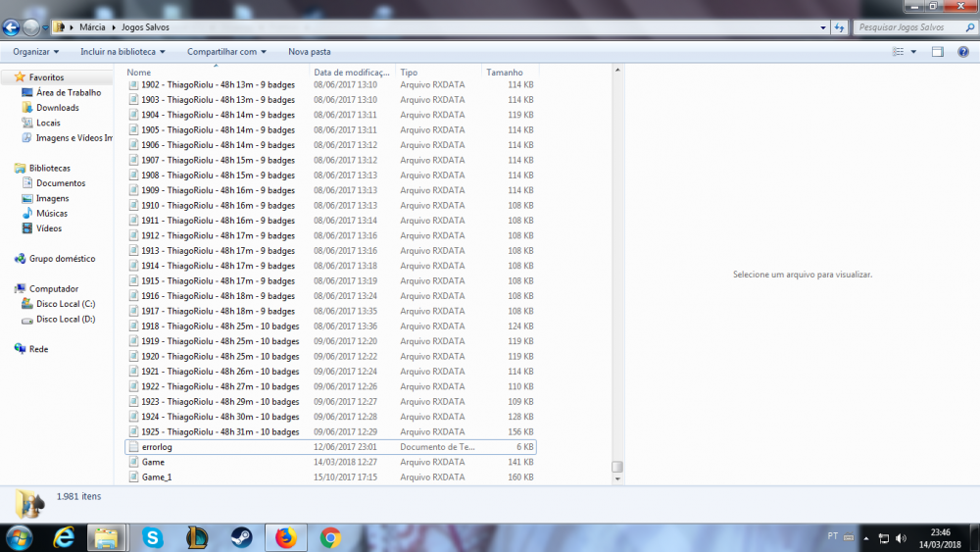Open Disco Local (D:) in sidebar
980x552 pixels.
pyautogui.click(x=66, y=319)
